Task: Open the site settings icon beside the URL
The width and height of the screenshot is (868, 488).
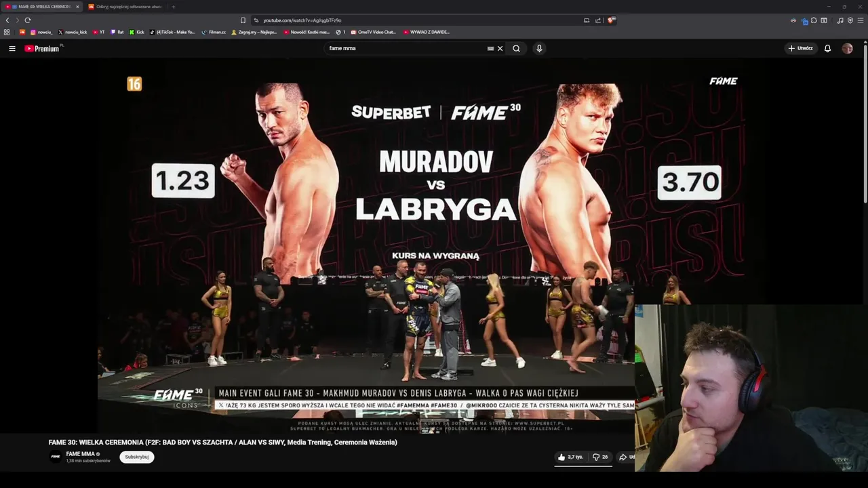Action: point(256,20)
